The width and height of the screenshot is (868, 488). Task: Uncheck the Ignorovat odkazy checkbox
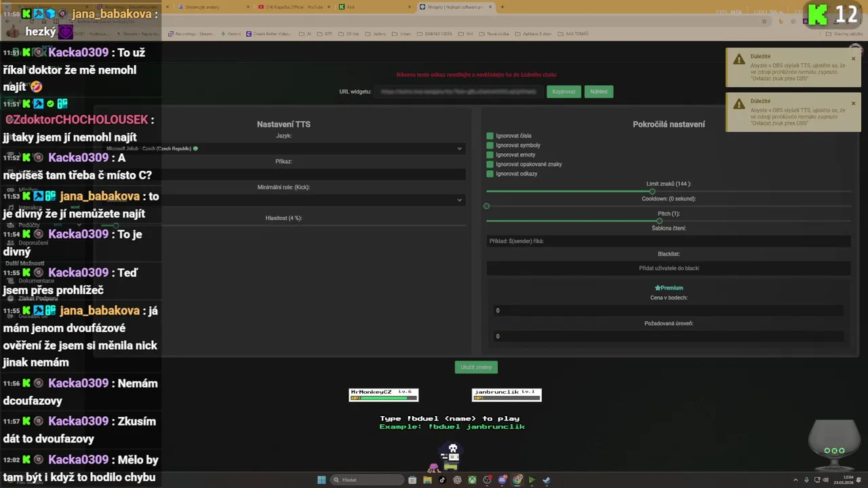coord(490,174)
